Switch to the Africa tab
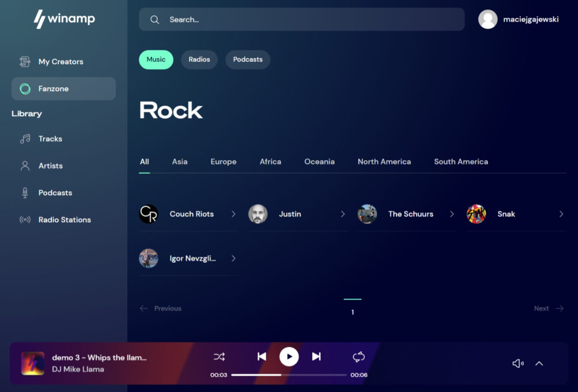Image resolution: width=578 pixels, height=392 pixels. coord(271,162)
